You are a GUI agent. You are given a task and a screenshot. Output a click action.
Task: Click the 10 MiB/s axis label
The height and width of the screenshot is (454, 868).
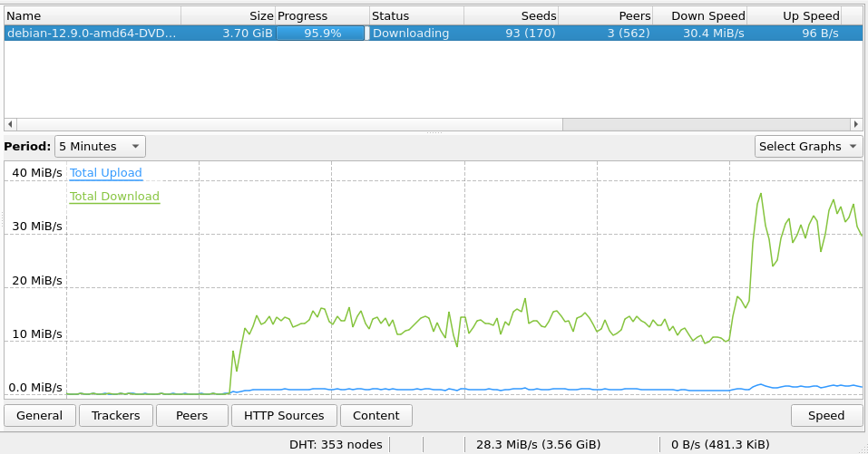pos(37,334)
